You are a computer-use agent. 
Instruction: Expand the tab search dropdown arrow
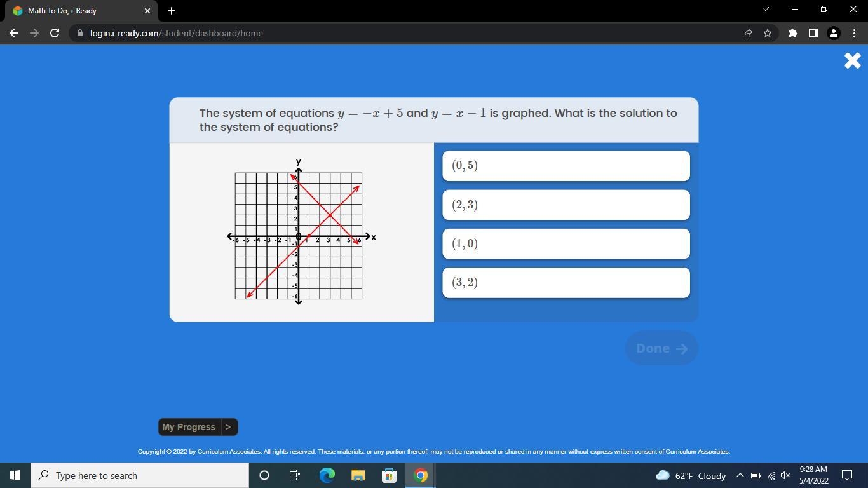(x=765, y=10)
